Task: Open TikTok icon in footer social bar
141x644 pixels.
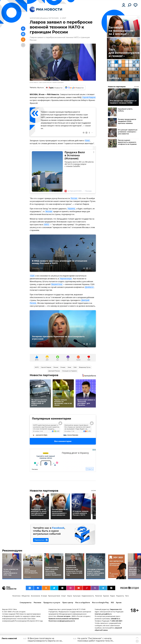Action: click(x=111, y=588)
